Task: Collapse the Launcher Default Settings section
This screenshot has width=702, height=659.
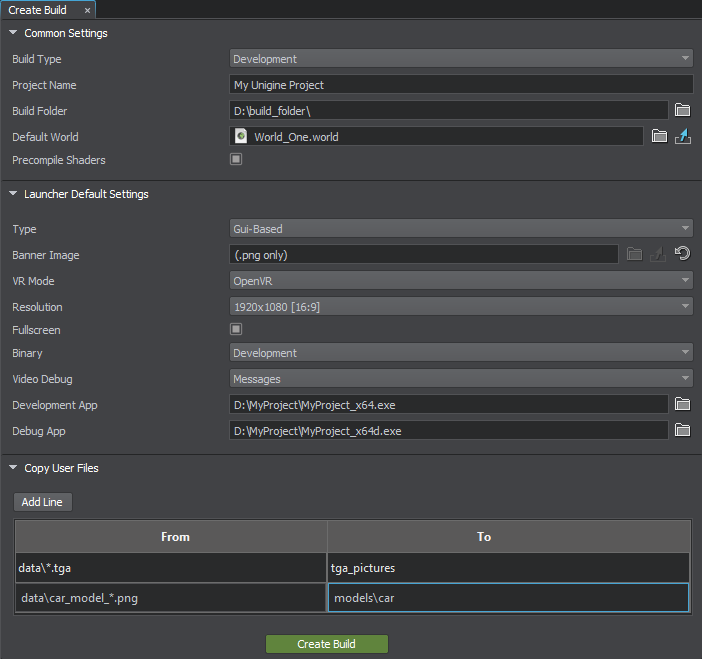Action: [x=13, y=194]
